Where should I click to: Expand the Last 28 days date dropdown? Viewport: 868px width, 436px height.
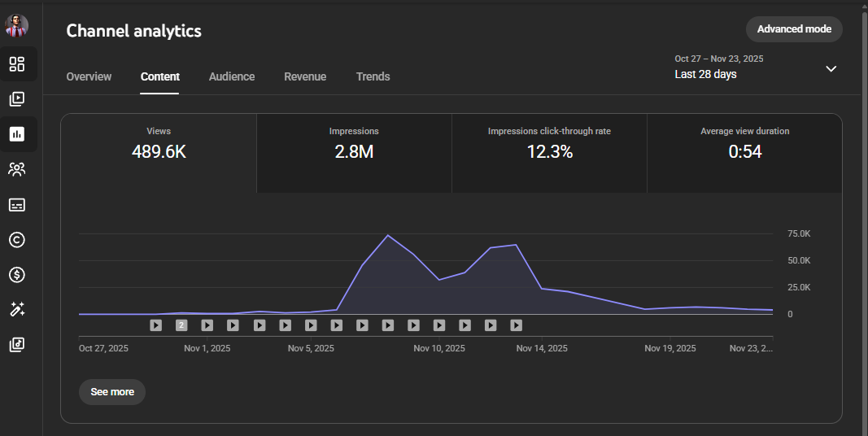(x=831, y=69)
